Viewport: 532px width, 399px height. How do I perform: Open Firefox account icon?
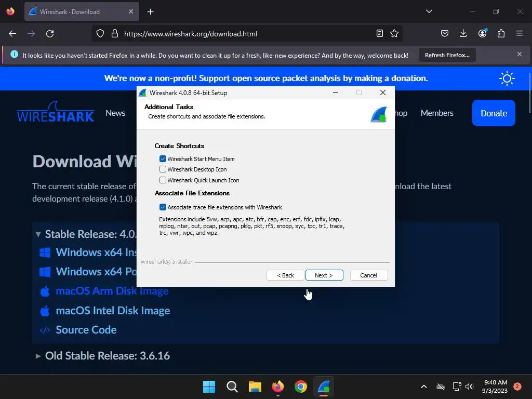coord(482,33)
